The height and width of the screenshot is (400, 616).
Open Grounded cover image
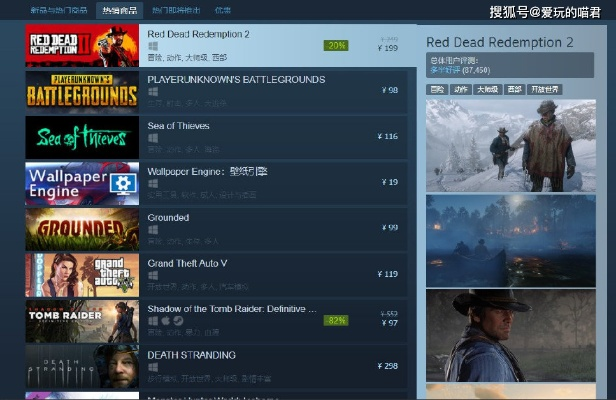(x=82, y=229)
